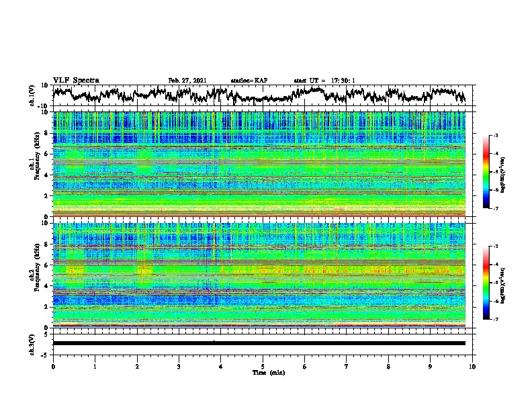Click time tick label '0' on bottom axis
532x411 pixels.
click(x=53, y=367)
